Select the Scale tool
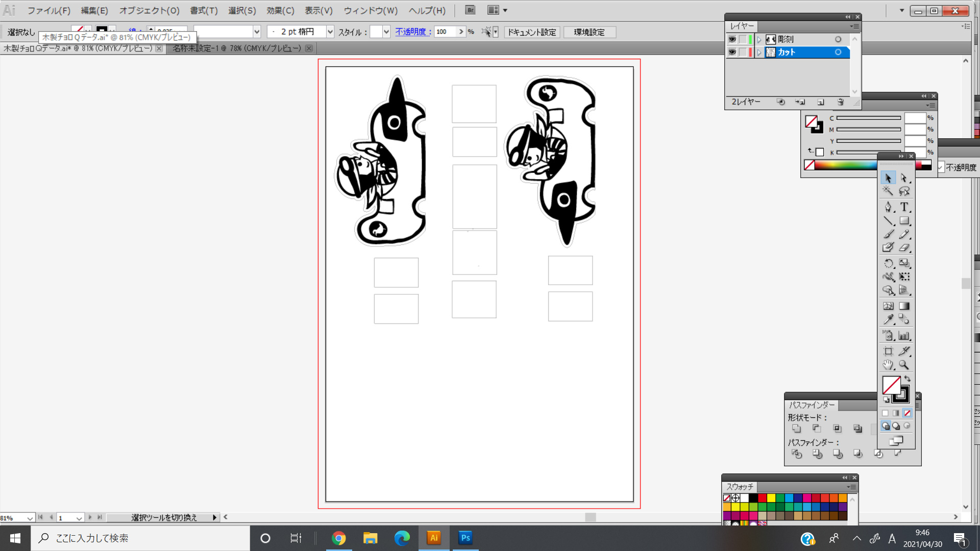Screen dimensions: 980x551 (904, 263)
